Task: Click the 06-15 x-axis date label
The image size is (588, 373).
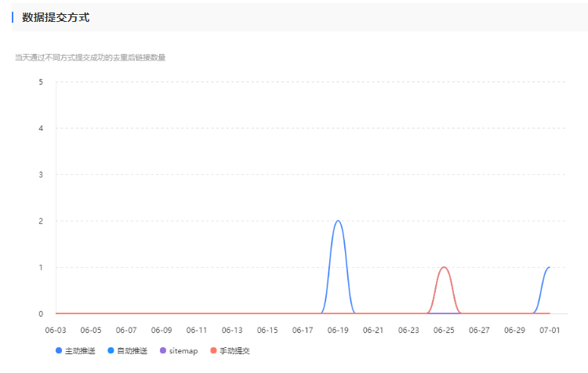Action: (267, 331)
